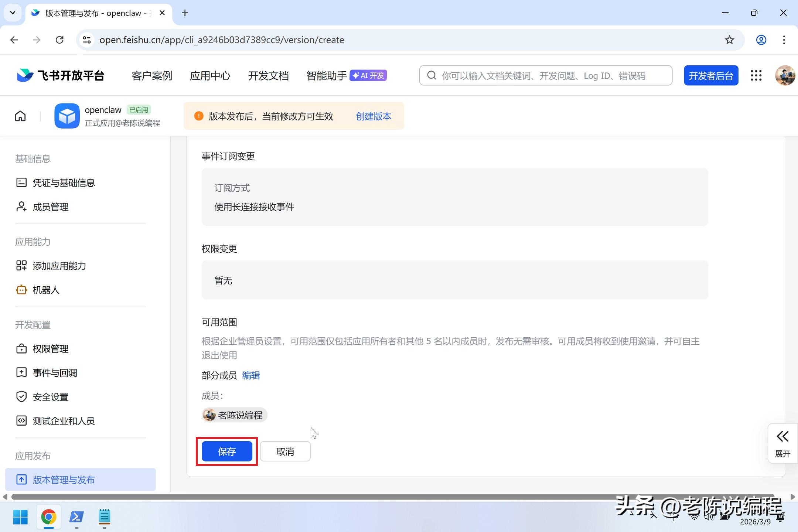798x532 pixels.
Task: Open 应用中心 navigation item
Action: (210, 76)
